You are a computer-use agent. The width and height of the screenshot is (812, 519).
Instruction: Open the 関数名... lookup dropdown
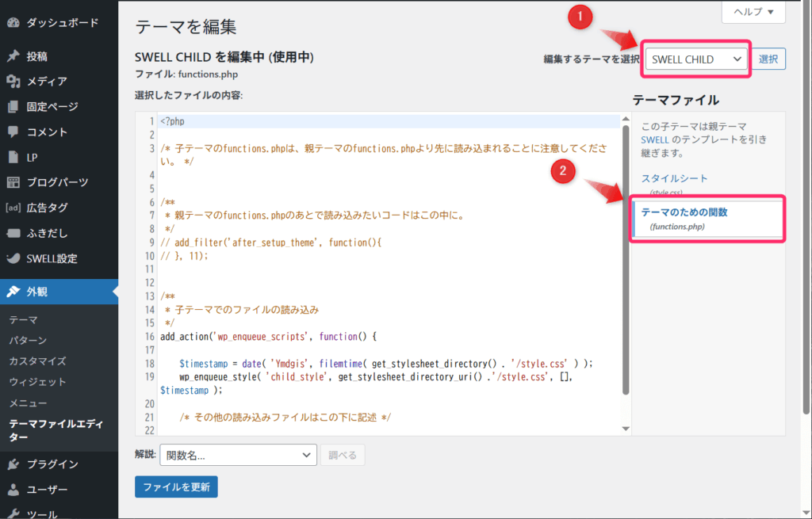pos(238,455)
